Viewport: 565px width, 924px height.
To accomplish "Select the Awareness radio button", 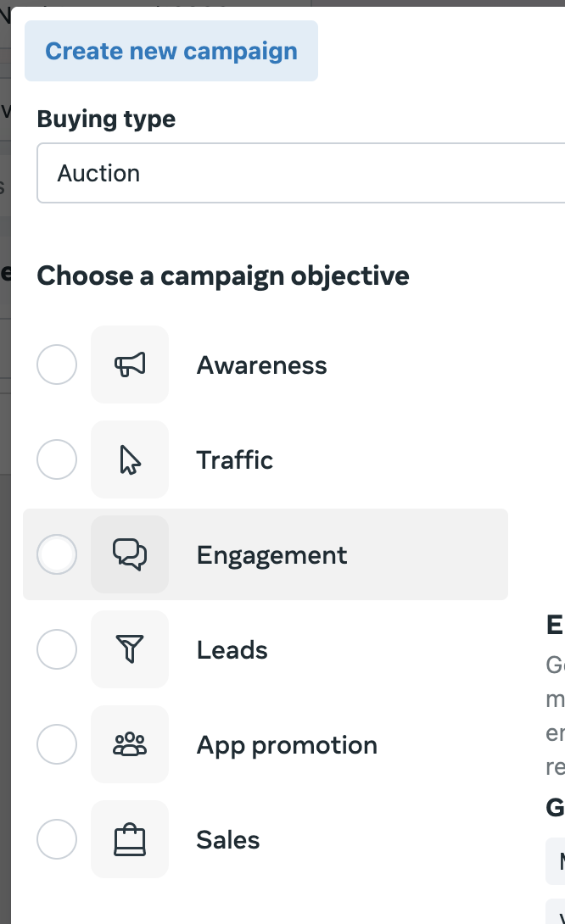I will coord(57,365).
